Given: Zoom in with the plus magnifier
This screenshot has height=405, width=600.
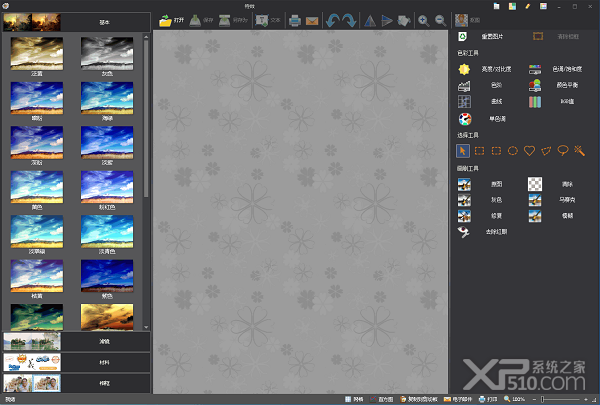Looking at the screenshot, I should pos(424,20).
